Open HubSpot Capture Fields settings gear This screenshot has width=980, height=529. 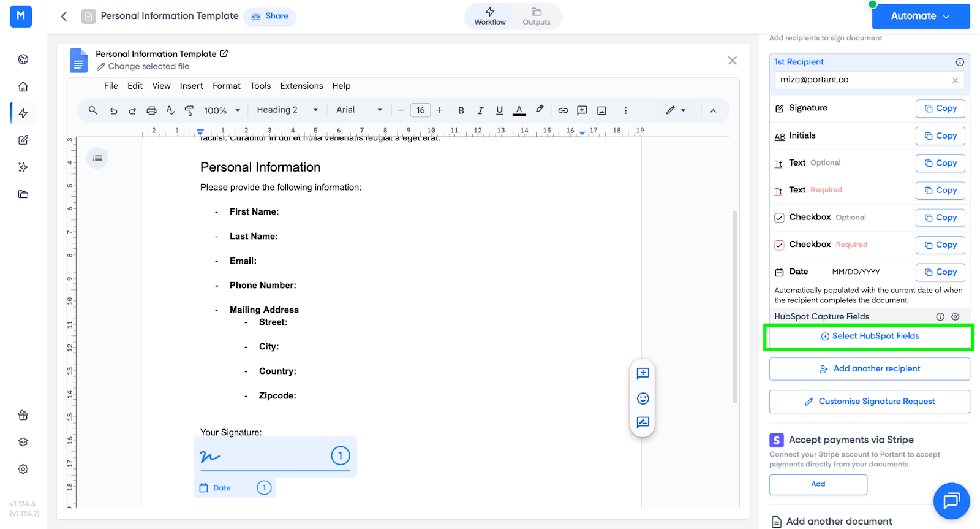[x=955, y=317]
